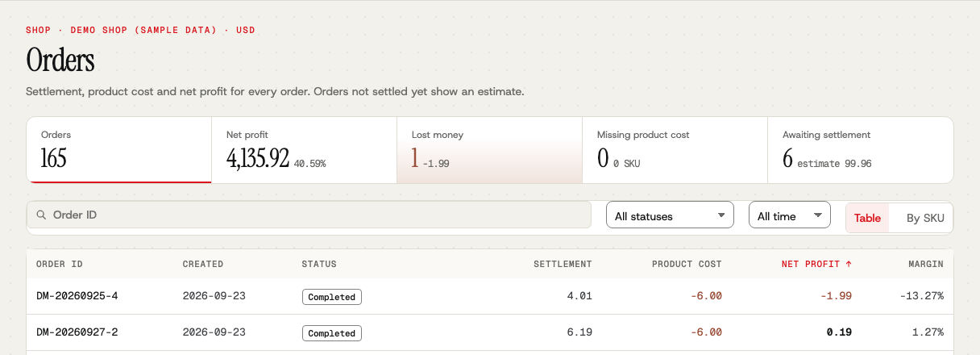
Task: Sort by the Order ID column header
Action: pos(60,264)
